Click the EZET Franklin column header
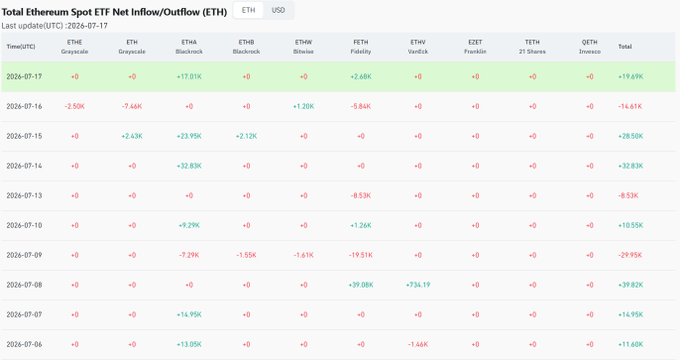The image size is (680, 360). pos(475,47)
